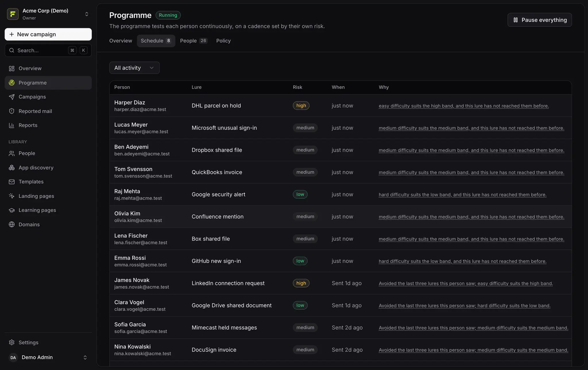Click the Acme Corp logo icon
The image size is (588, 370).
click(x=13, y=14)
